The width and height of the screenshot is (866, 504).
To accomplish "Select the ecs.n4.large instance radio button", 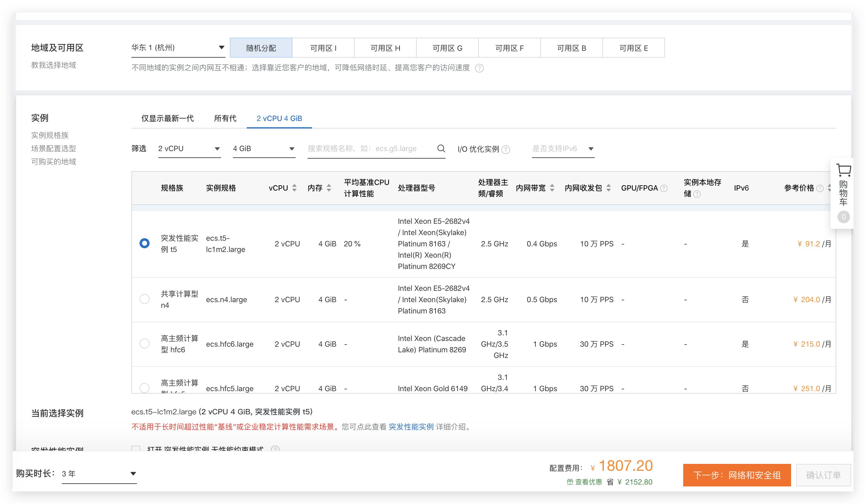I will pyautogui.click(x=144, y=299).
